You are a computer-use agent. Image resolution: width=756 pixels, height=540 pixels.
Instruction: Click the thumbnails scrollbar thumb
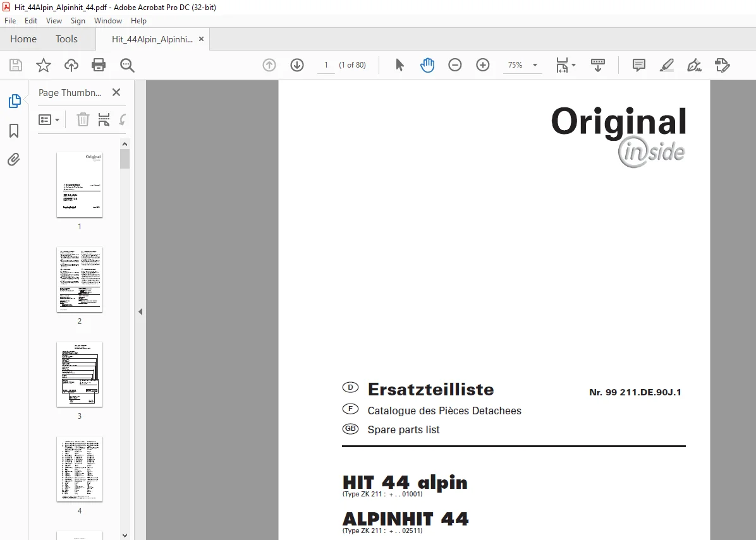125,159
